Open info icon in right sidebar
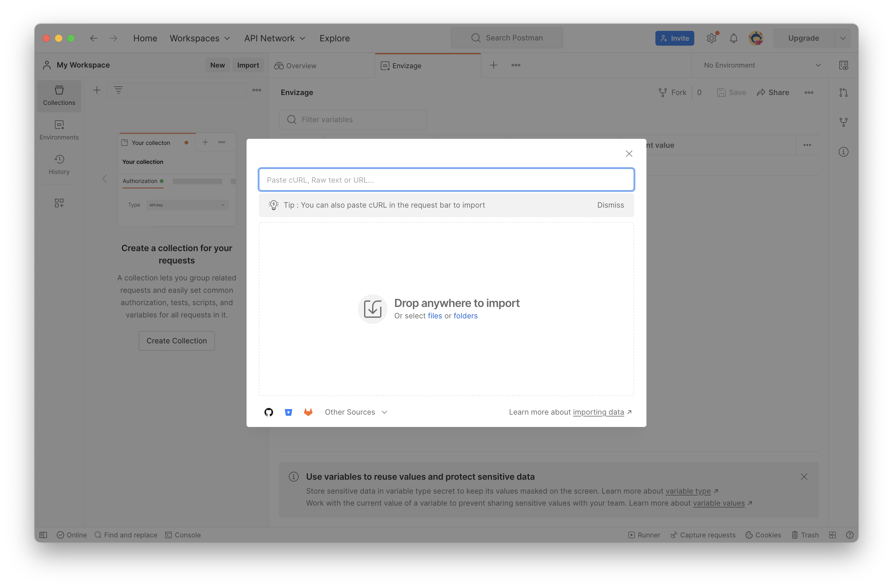Screen dimensions: 893x588 (x=843, y=152)
